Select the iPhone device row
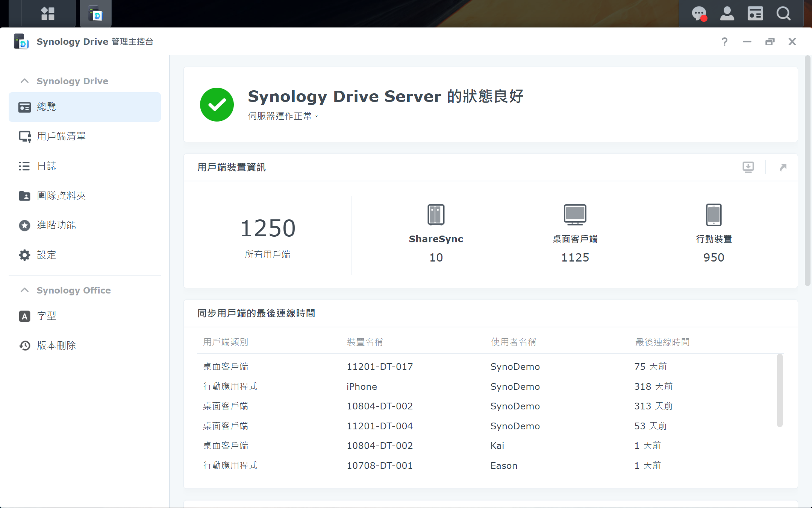The width and height of the screenshot is (812, 508). point(487,386)
